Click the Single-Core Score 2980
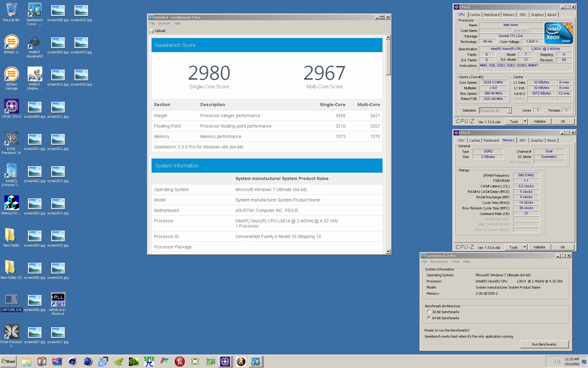Viewport: 588px width, 368px height. point(209,73)
